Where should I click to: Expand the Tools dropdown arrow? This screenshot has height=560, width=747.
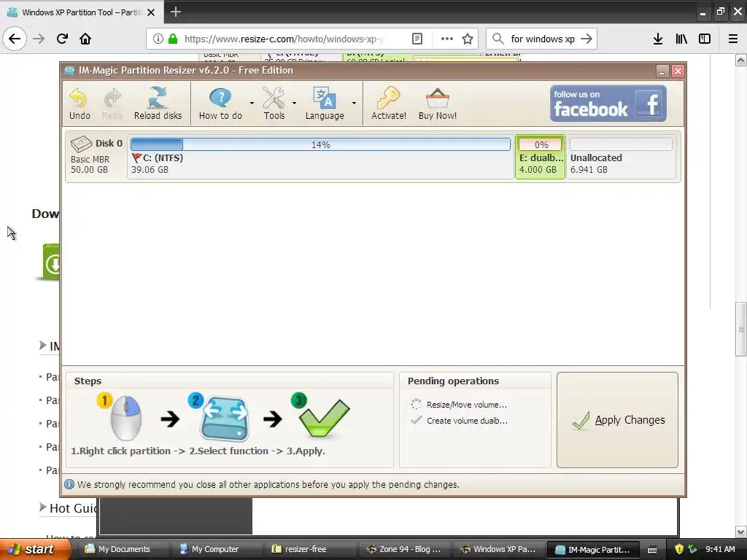click(x=295, y=103)
